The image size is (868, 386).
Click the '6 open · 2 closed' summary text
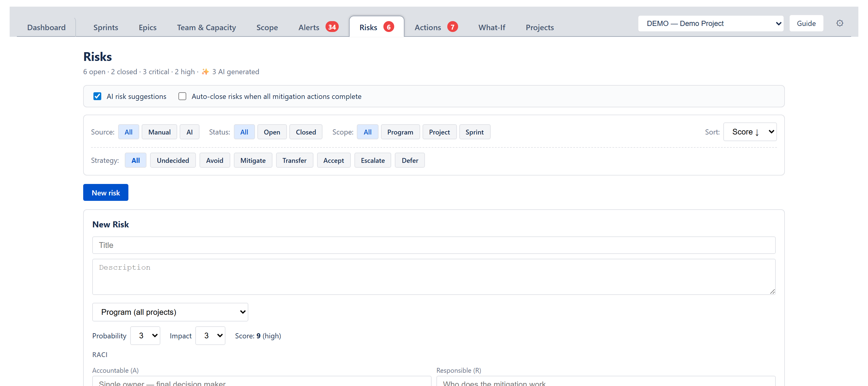click(x=110, y=72)
